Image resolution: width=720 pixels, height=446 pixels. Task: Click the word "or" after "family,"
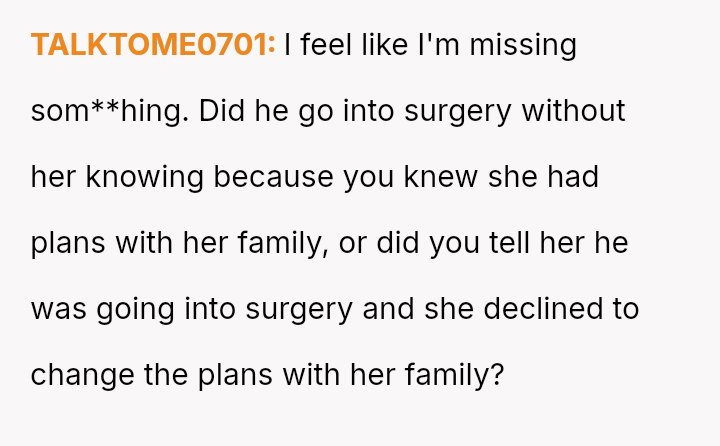(x=352, y=243)
